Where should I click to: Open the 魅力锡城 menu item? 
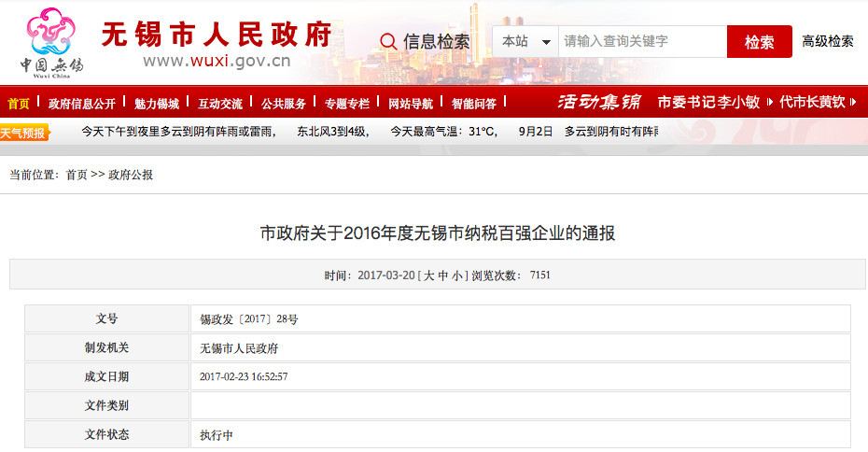pyautogui.click(x=156, y=104)
